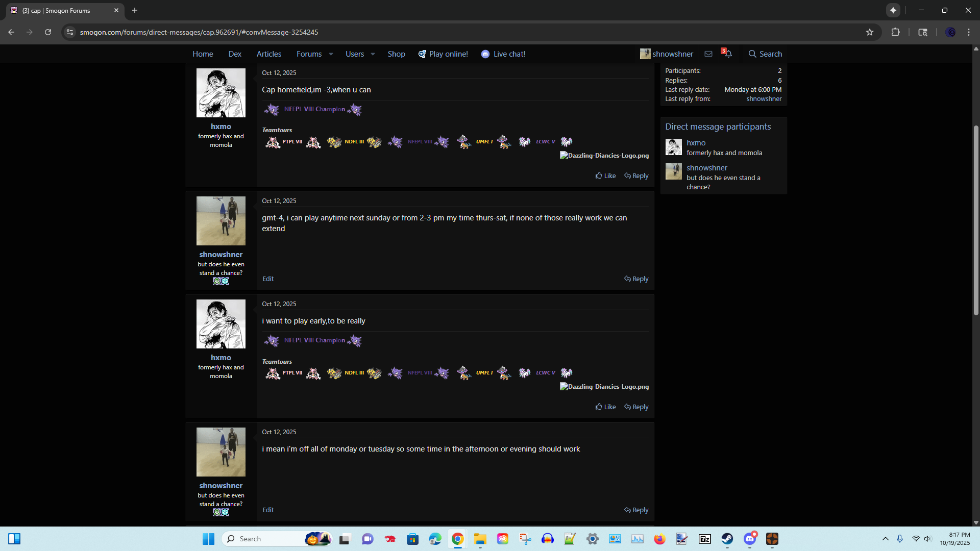980x551 pixels.
Task: Open Chrome extensions puzzle icon
Action: click(895, 32)
